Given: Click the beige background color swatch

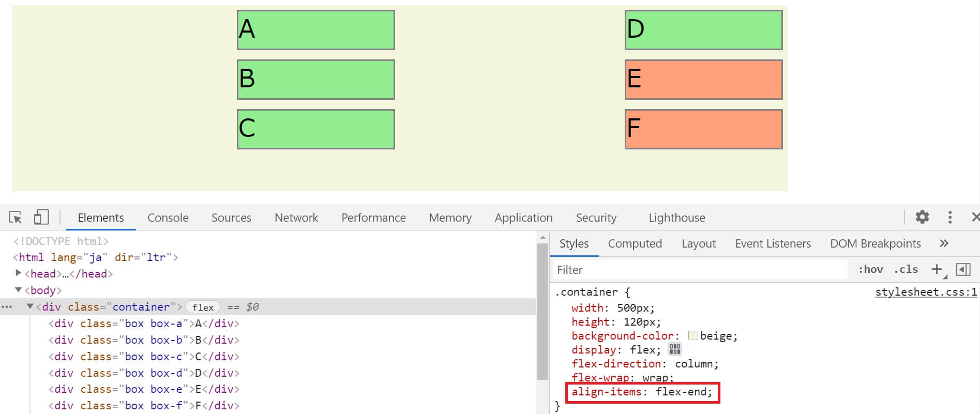Looking at the screenshot, I should click(x=693, y=336).
